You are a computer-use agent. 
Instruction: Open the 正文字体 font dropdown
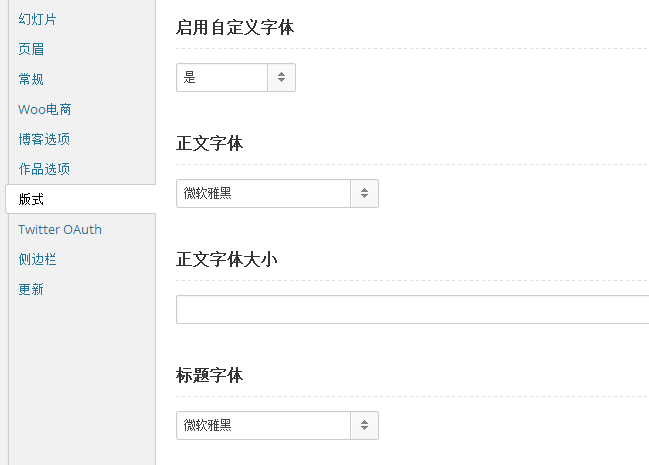(x=277, y=193)
